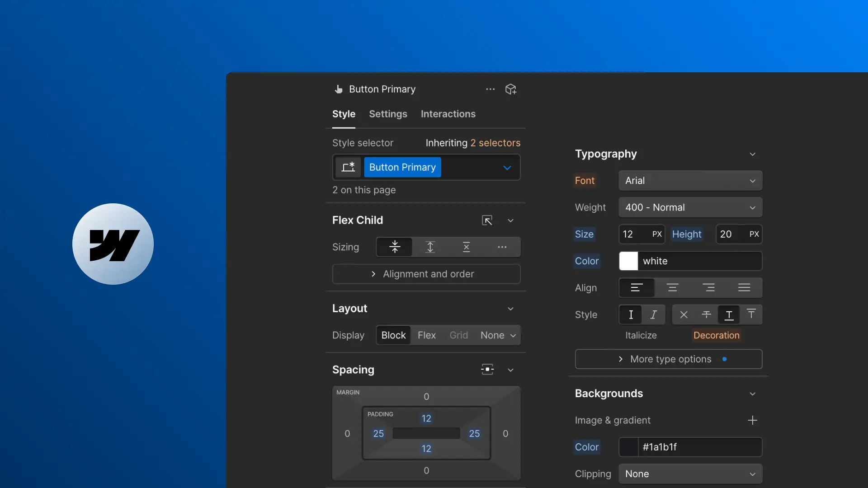The height and width of the screenshot is (488, 868).
Task: Apply underline decoration
Action: [x=729, y=314]
